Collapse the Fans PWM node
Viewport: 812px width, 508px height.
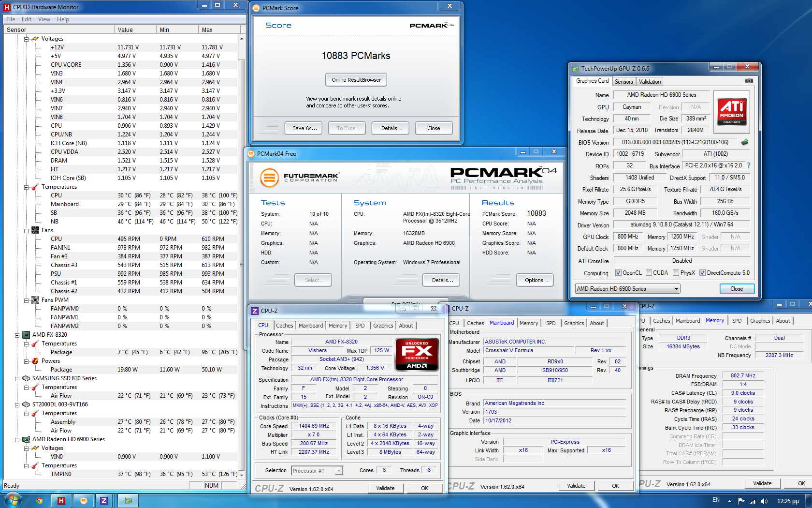coord(27,300)
